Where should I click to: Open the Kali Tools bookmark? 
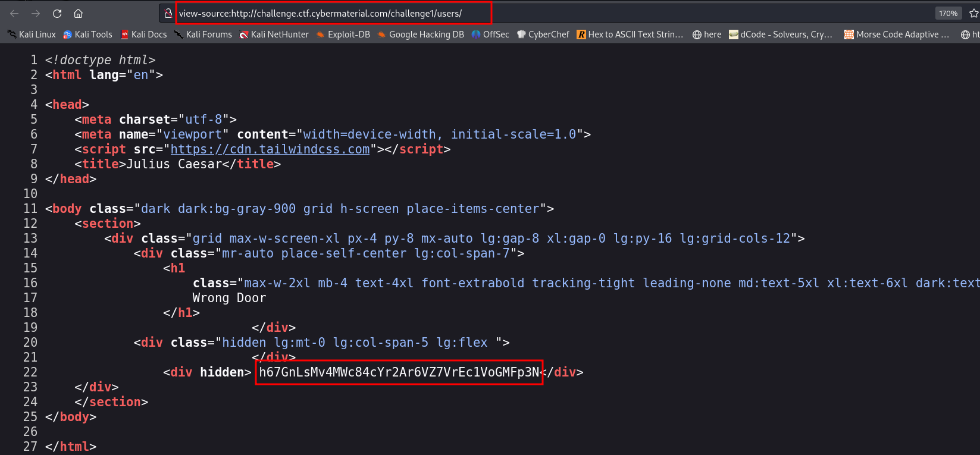point(87,34)
